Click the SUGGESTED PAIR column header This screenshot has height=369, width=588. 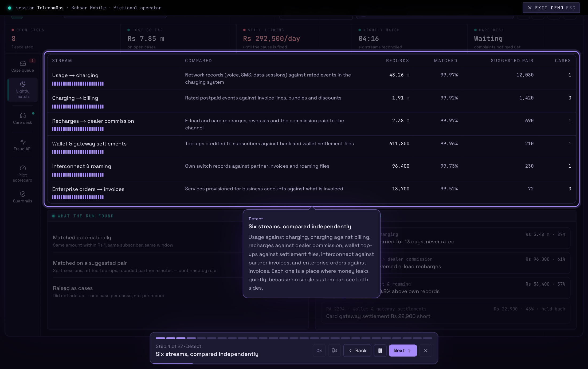coord(512,61)
